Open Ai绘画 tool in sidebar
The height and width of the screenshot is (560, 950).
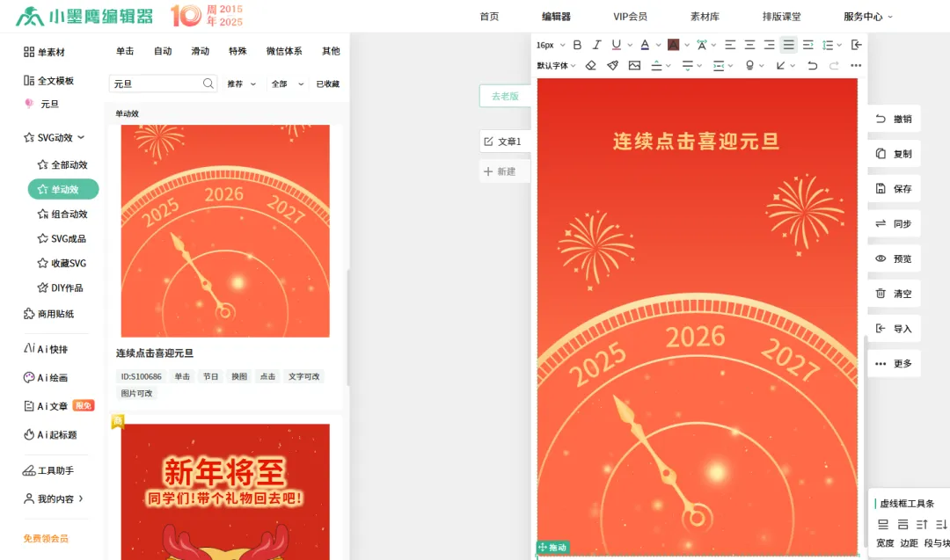46,378
